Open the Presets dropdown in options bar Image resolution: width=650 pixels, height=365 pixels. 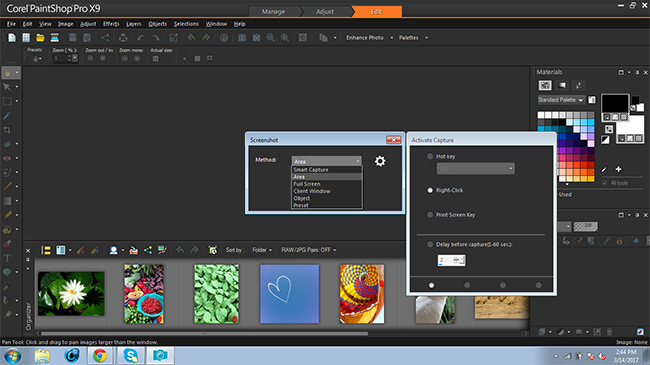(37, 58)
